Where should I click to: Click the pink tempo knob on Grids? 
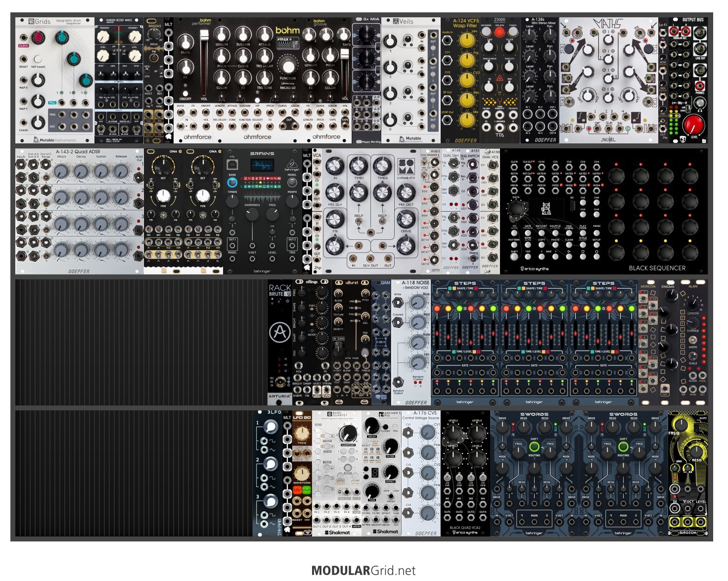tap(38, 38)
